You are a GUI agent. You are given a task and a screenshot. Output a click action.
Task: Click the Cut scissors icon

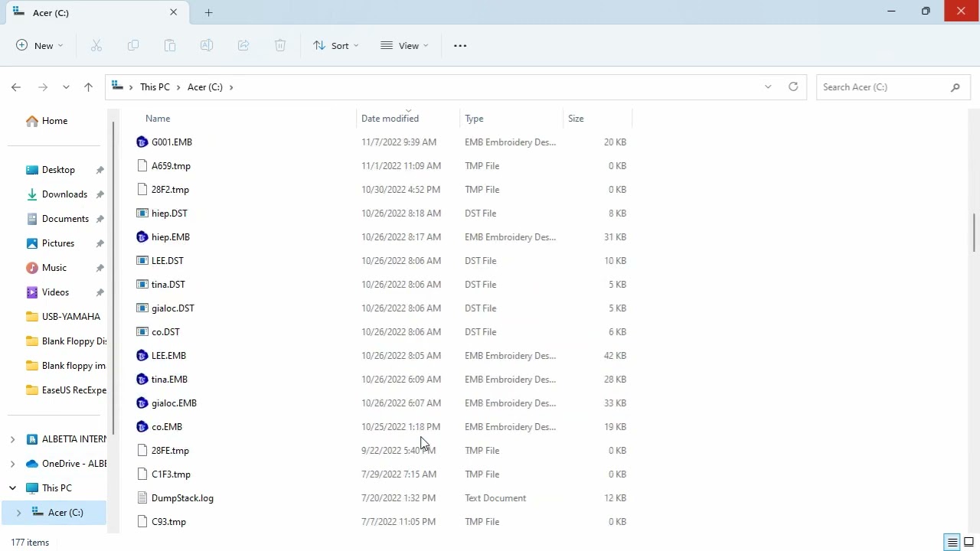coord(96,46)
